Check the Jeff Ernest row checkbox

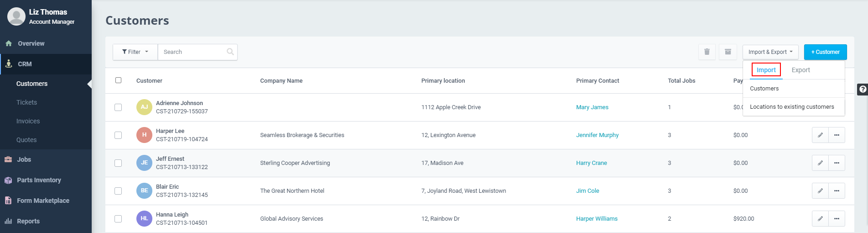coord(118,163)
